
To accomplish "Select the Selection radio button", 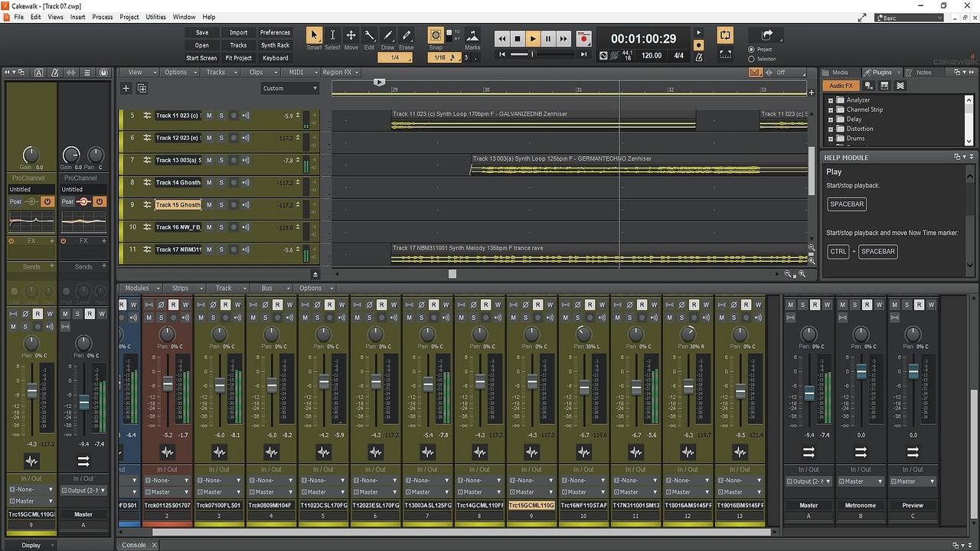I will [751, 59].
